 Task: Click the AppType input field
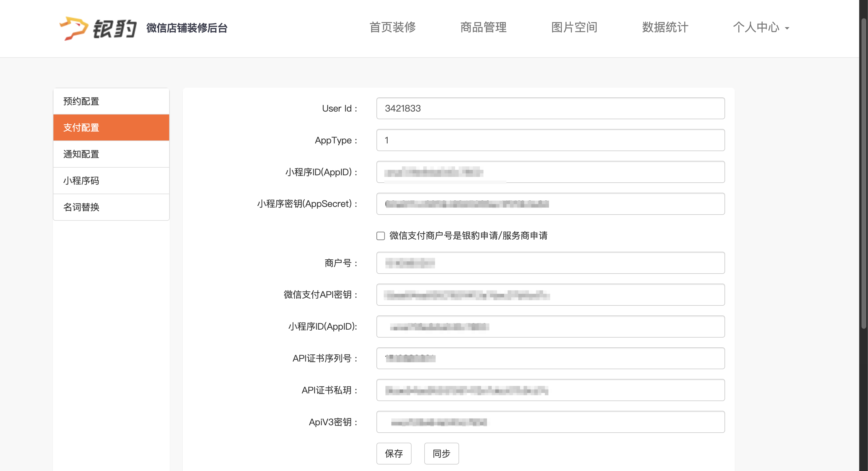(551, 140)
